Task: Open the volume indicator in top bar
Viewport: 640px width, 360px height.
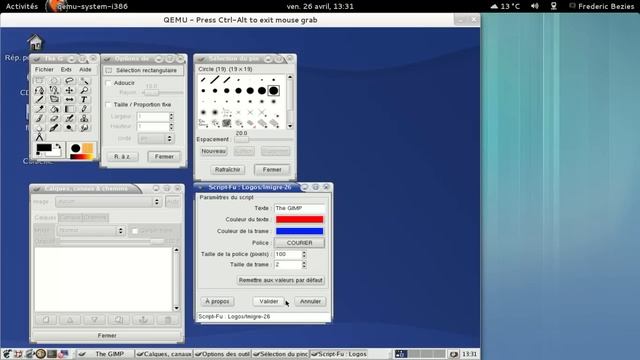Action: click(535, 6)
